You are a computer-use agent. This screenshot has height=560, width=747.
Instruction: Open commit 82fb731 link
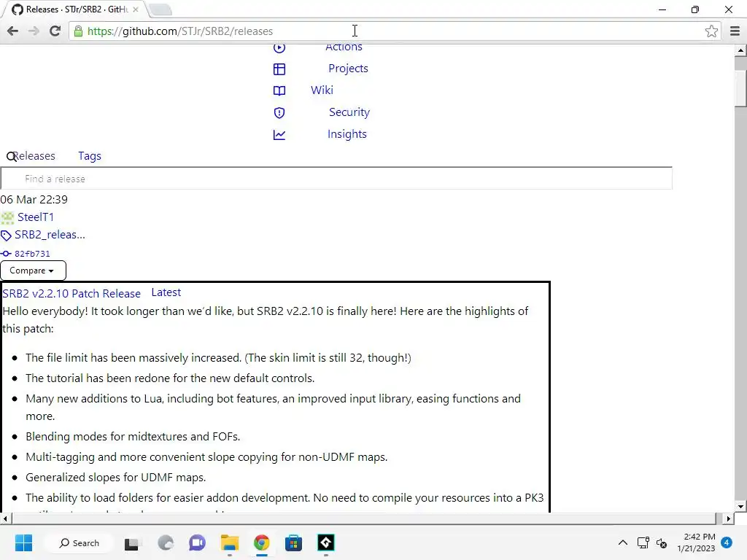(32, 254)
